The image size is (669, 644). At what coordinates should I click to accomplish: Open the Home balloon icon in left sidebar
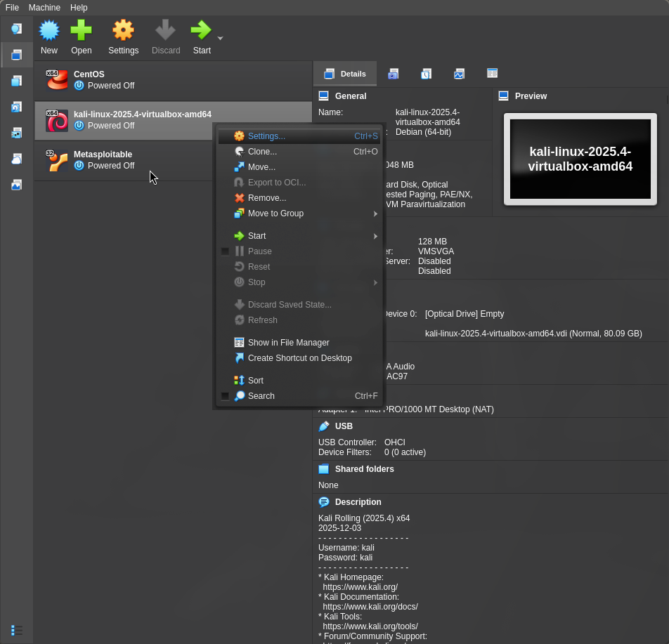17,29
